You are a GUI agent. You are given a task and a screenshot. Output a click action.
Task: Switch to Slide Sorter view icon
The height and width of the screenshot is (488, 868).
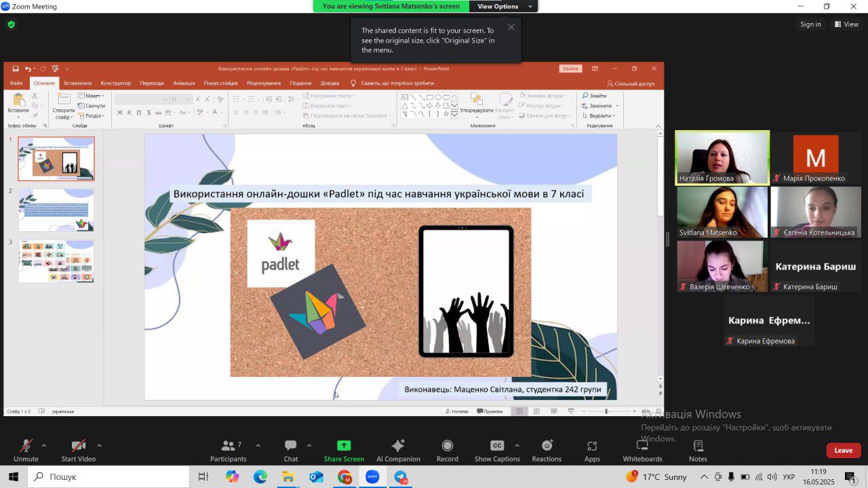point(536,411)
